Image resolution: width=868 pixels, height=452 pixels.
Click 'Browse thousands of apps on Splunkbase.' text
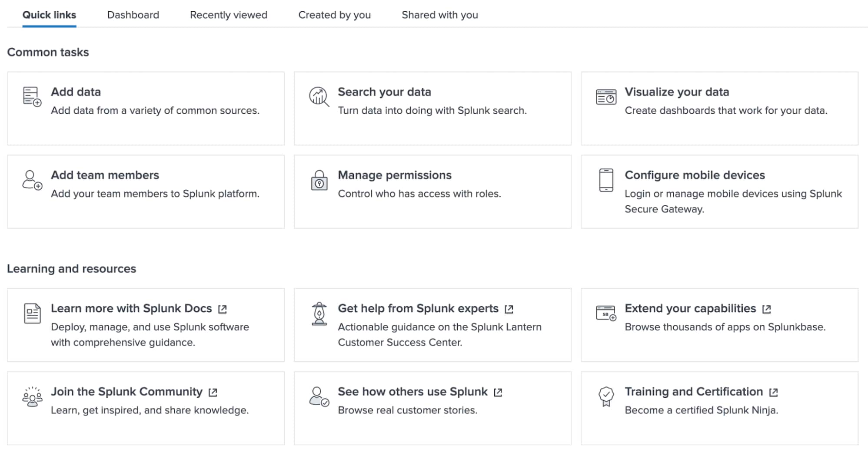pyautogui.click(x=725, y=327)
